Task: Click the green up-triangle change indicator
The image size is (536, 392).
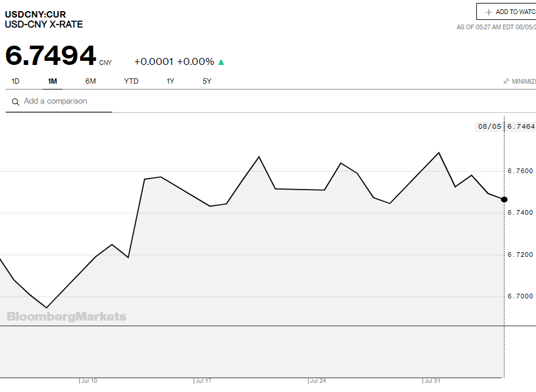Action: point(221,62)
